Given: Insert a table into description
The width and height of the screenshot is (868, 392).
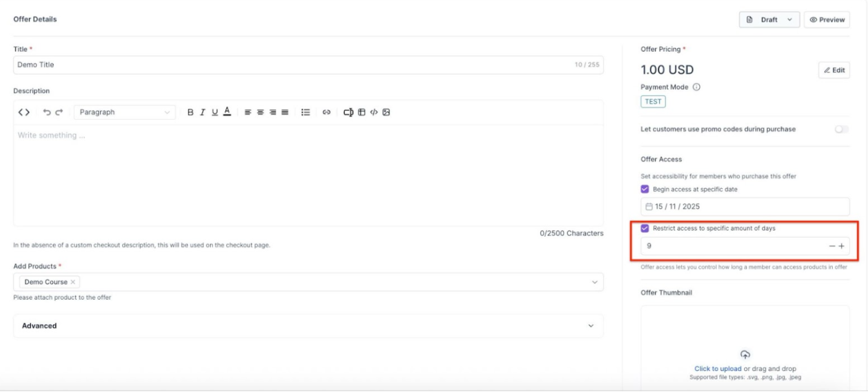Looking at the screenshot, I should [x=362, y=112].
